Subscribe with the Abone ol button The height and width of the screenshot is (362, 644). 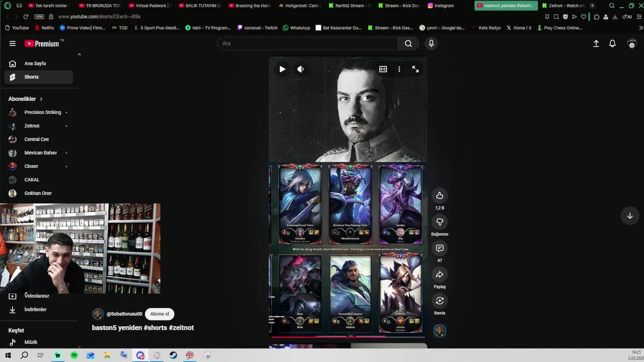[x=159, y=314]
